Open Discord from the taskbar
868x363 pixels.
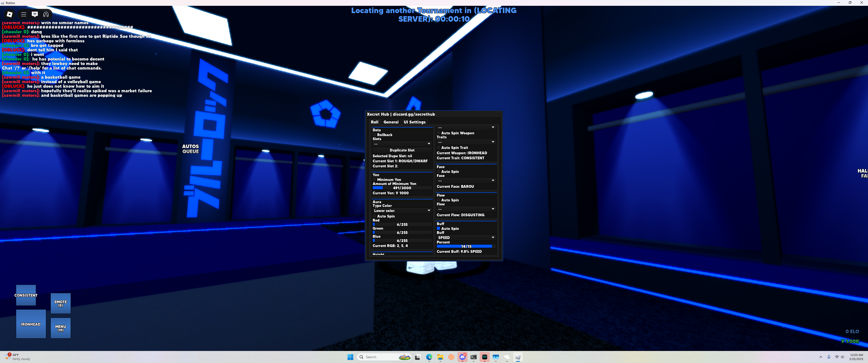pos(463,357)
